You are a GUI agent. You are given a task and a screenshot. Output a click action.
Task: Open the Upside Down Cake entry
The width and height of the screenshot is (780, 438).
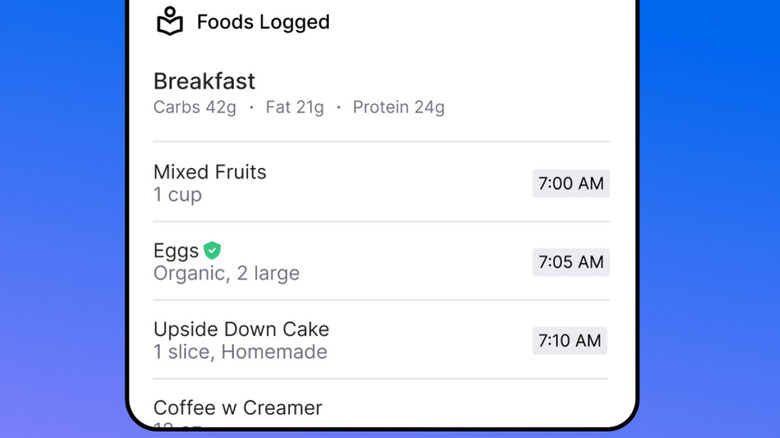[x=241, y=329]
